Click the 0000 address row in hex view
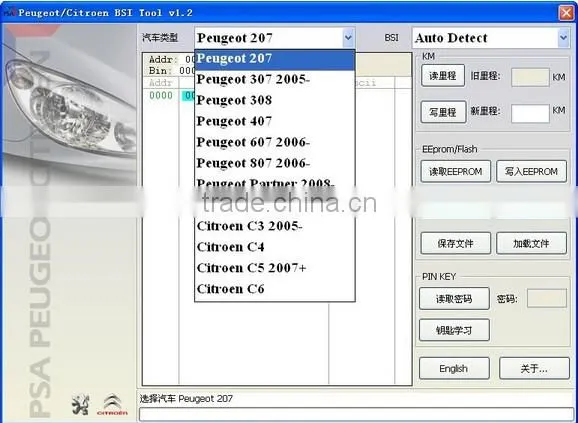This screenshot has width=578, height=423. pyautogui.click(x=161, y=96)
